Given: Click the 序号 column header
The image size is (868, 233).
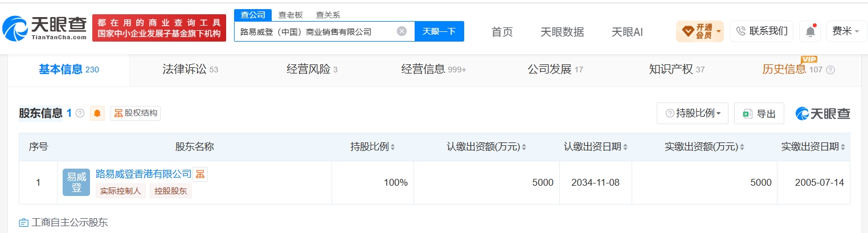Looking at the screenshot, I should click(38, 147).
